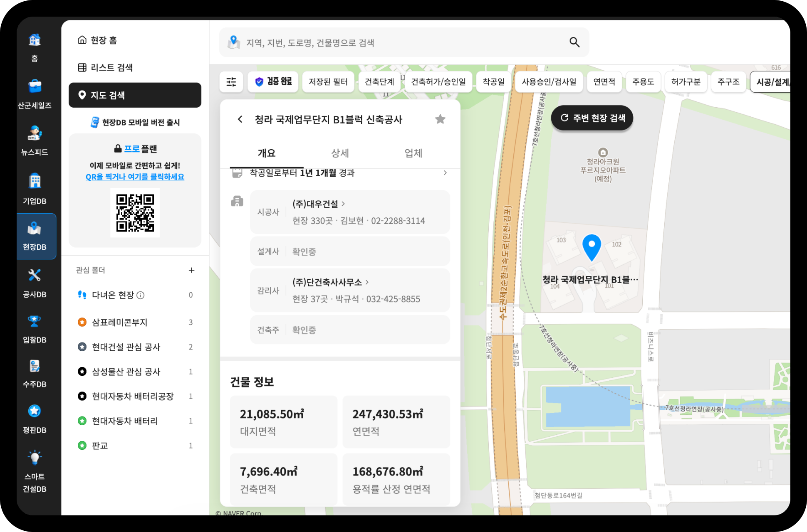Open the 현대자동차 배터리 folder

click(135, 421)
